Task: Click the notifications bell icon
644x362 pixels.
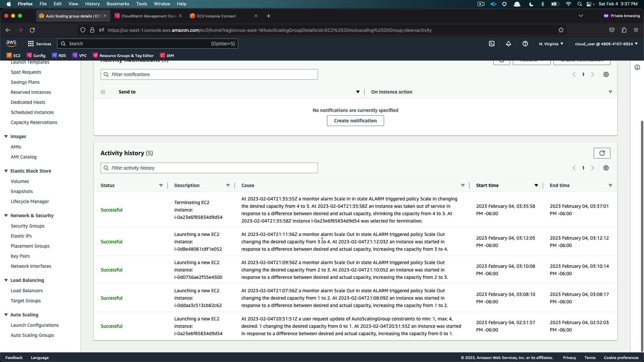Action: pos(508,44)
